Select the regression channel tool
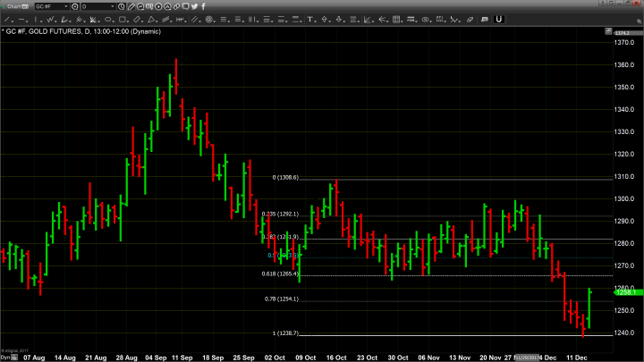Viewport: 644px width, 362px height. (x=166, y=20)
